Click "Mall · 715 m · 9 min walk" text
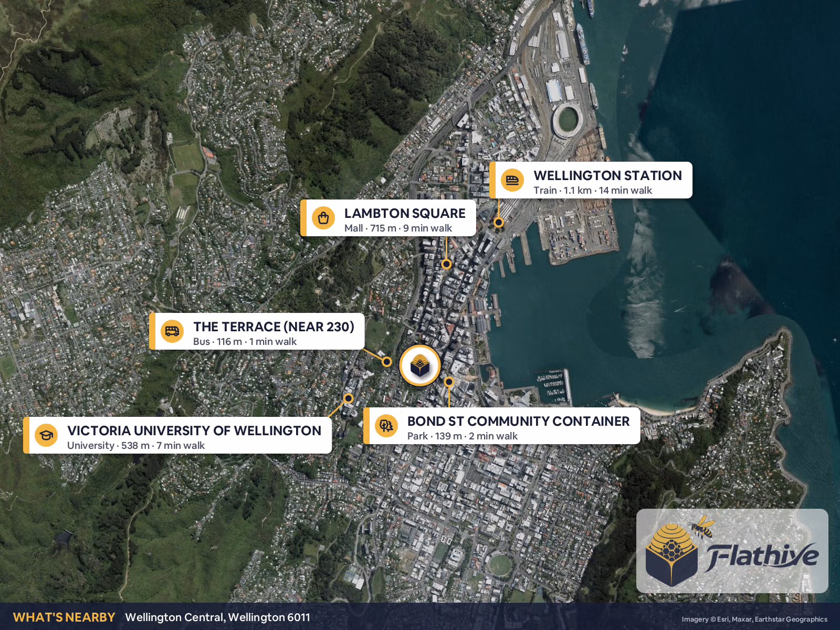Image resolution: width=840 pixels, height=630 pixels. (x=398, y=228)
